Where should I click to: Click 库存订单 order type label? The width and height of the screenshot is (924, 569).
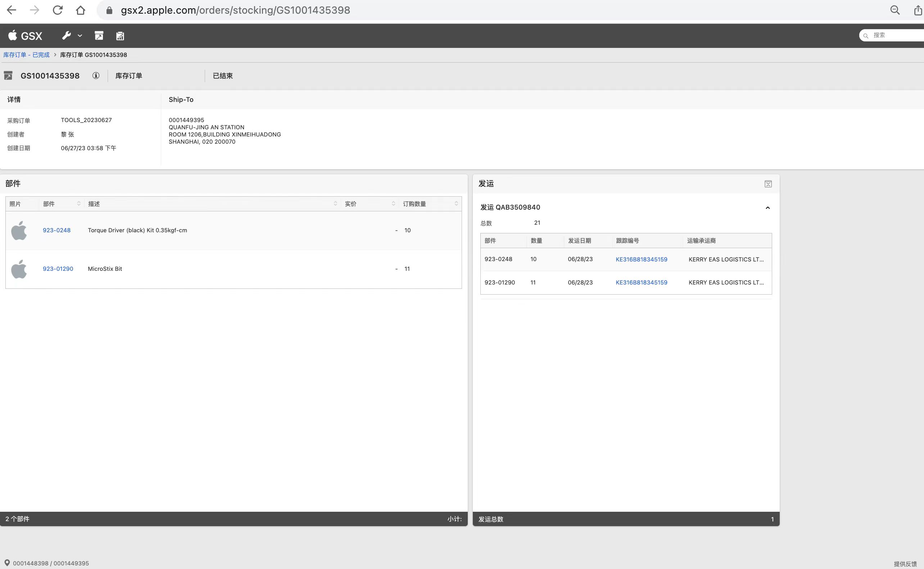[128, 76]
